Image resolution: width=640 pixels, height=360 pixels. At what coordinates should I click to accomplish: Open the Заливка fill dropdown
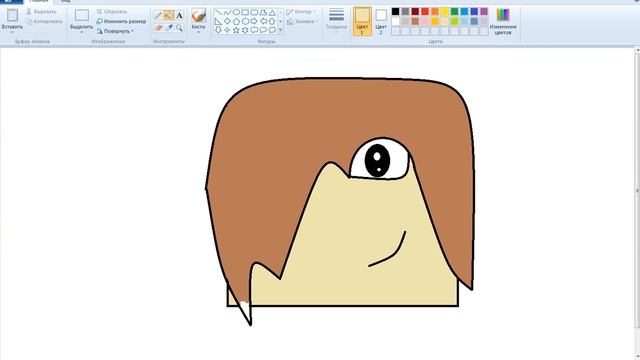302,21
